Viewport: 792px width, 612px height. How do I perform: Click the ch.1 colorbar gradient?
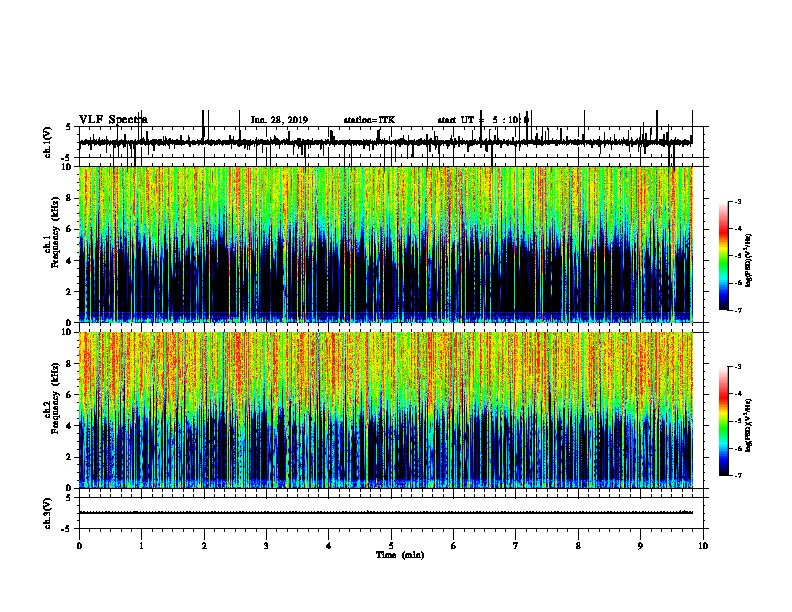click(x=724, y=256)
